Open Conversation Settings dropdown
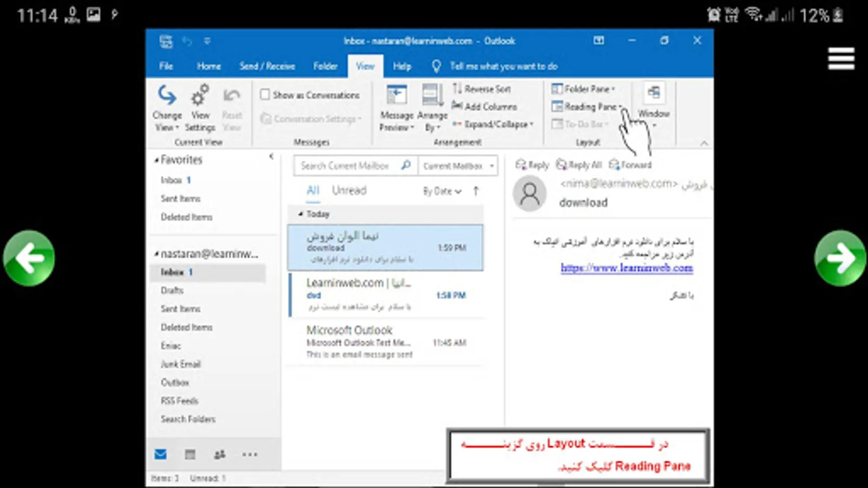868x488 pixels. 311,119
